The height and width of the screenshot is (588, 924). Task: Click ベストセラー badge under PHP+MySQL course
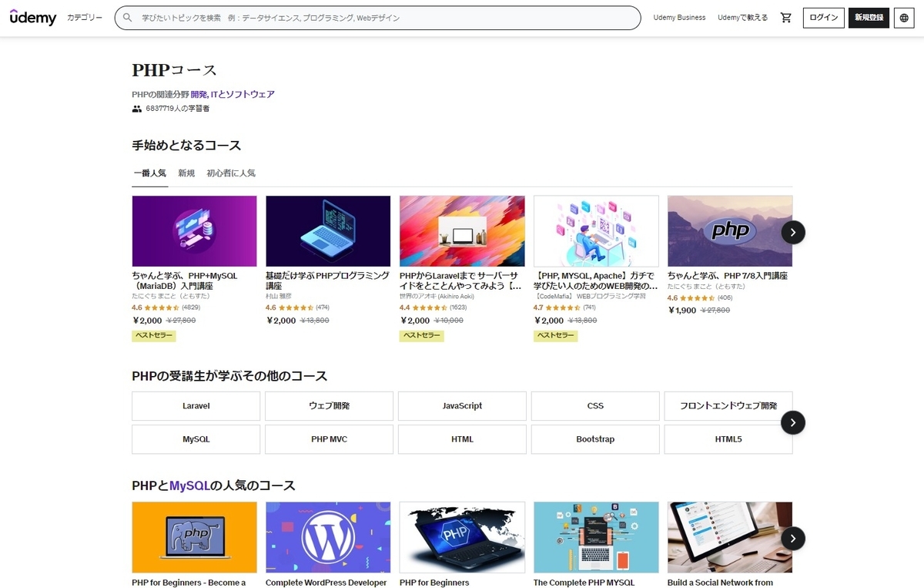pyautogui.click(x=153, y=335)
